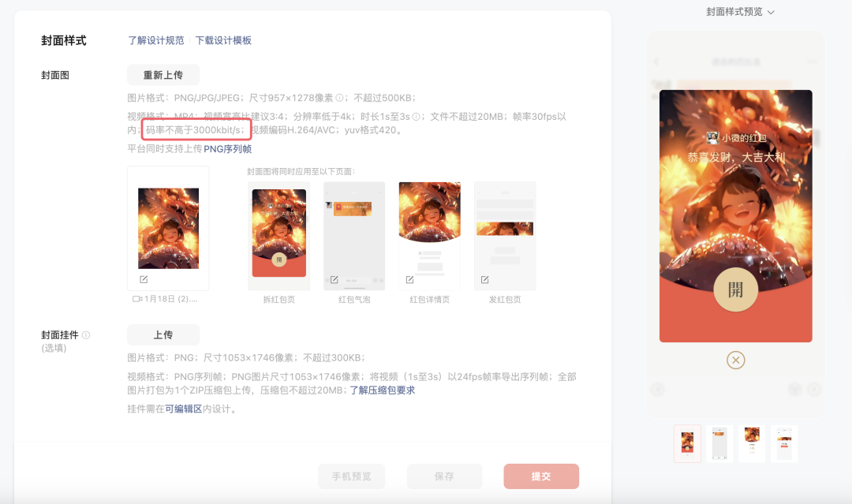Expand the 封面样式预览 dropdown
Viewport: 852px width, 504px height.
pyautogui.click(x=740, y=12)
